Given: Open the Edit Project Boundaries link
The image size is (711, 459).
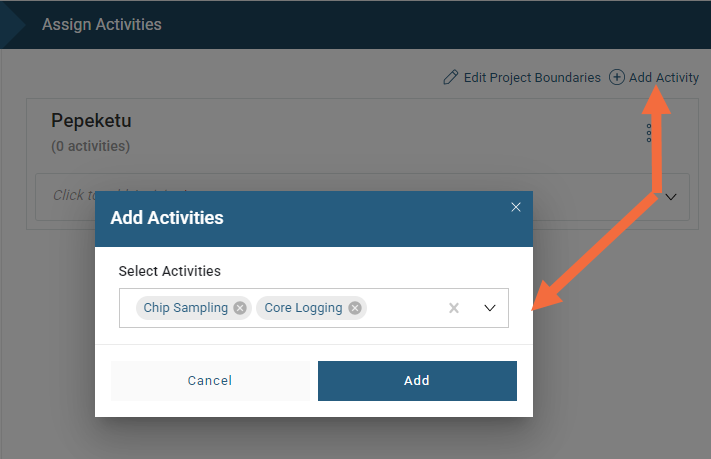Looking at the screenshot, I should [x=532, y=78].
